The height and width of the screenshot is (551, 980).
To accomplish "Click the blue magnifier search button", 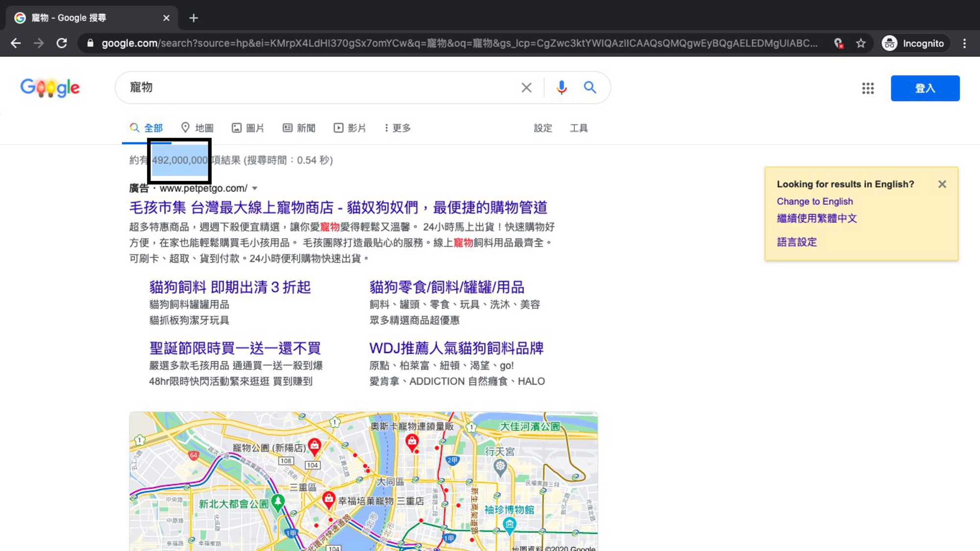I will [x=590, y=88].
